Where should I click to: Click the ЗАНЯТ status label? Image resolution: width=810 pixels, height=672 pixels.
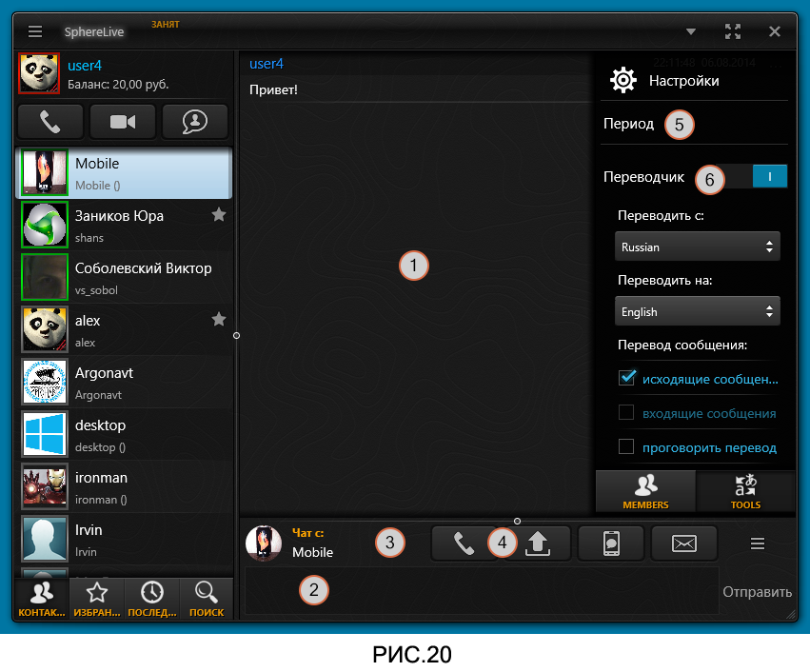(x=166, y=25)
